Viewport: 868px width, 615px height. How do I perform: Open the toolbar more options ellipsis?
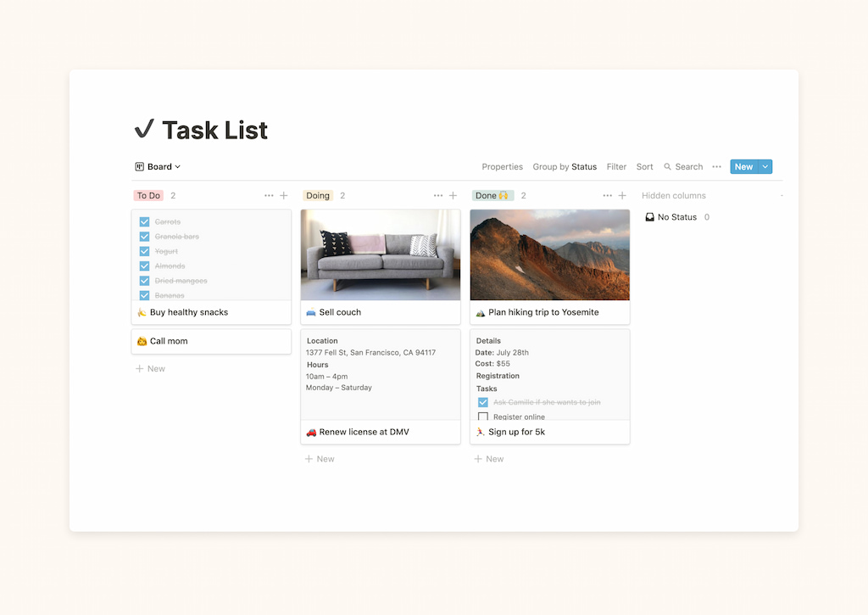click(x=717, y=167)
